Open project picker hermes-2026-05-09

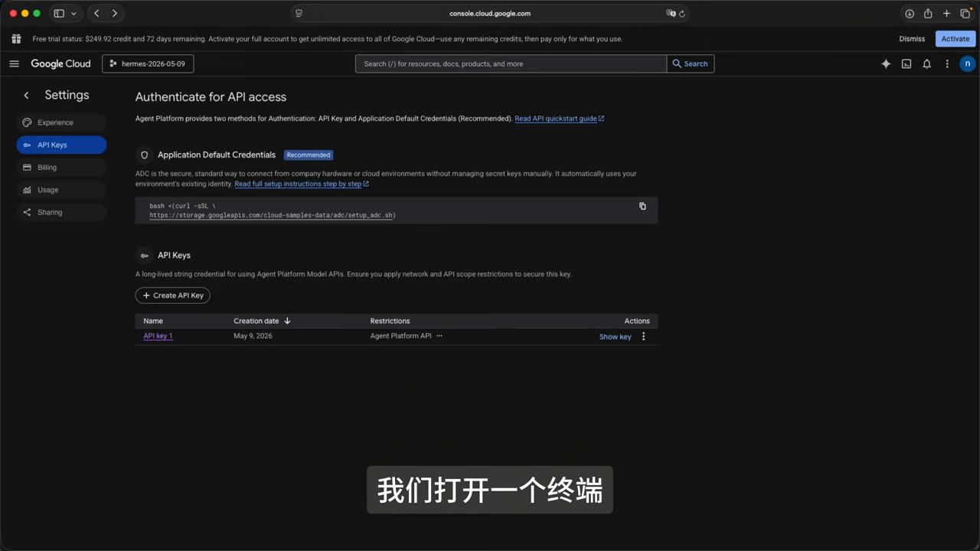148,64
